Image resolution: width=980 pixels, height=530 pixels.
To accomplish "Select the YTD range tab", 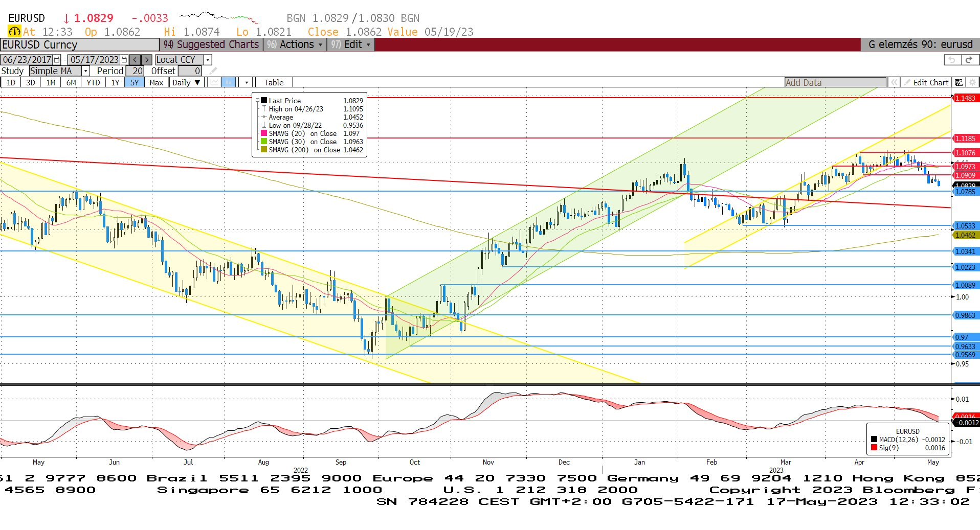I will (x=93, y=82).
